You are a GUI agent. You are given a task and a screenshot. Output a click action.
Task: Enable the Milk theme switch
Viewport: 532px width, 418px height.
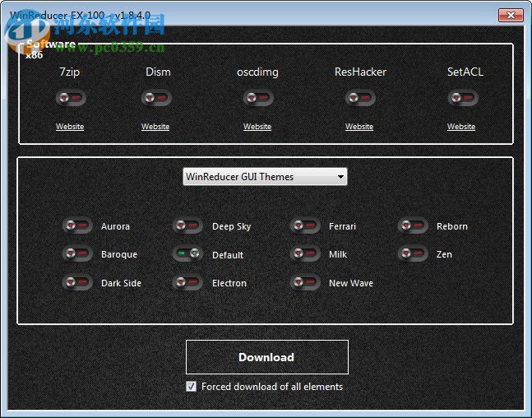coord(305,253)
